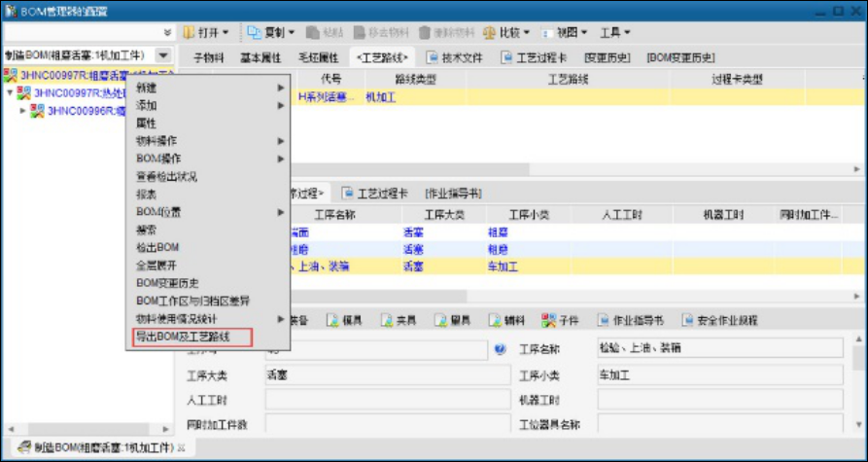868x462 pixels.
Task: Click the 过程卡类型 column header
Action: [x=737, y=79]
